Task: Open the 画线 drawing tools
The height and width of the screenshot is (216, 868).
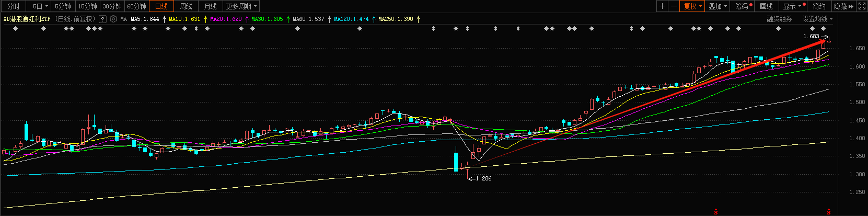Action: click(767, 6)
